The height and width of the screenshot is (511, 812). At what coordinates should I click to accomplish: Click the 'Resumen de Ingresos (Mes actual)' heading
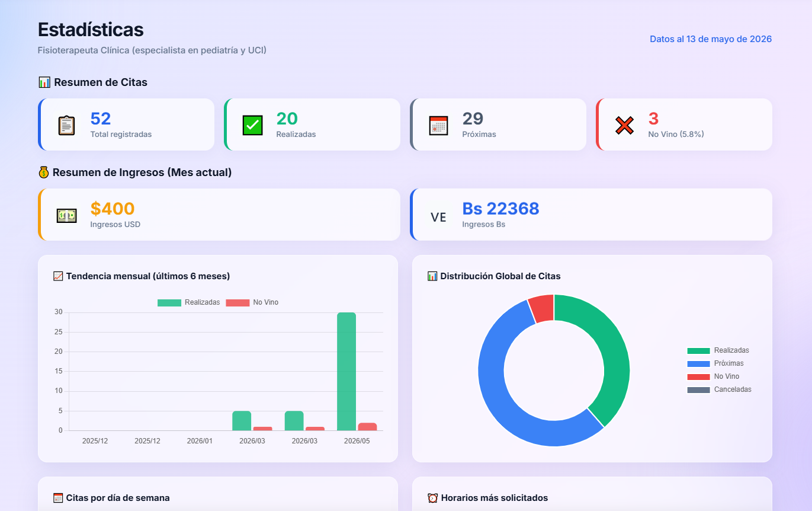[142, 173]
